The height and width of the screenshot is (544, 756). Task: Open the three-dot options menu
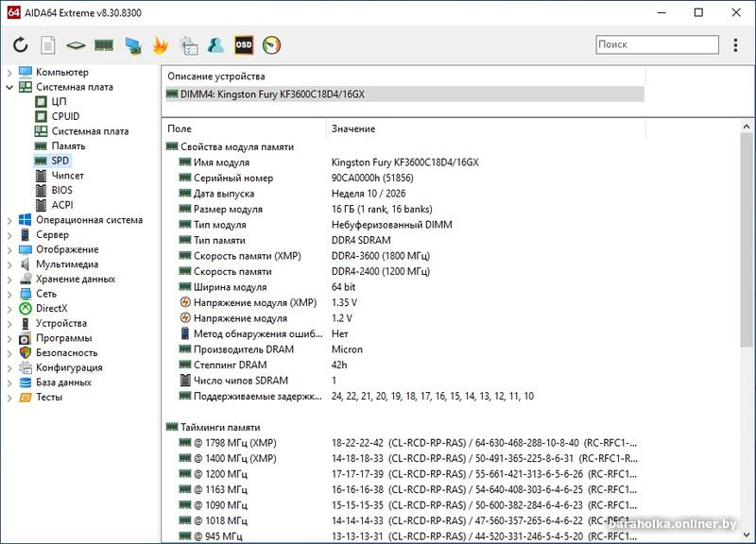(735, 44)
